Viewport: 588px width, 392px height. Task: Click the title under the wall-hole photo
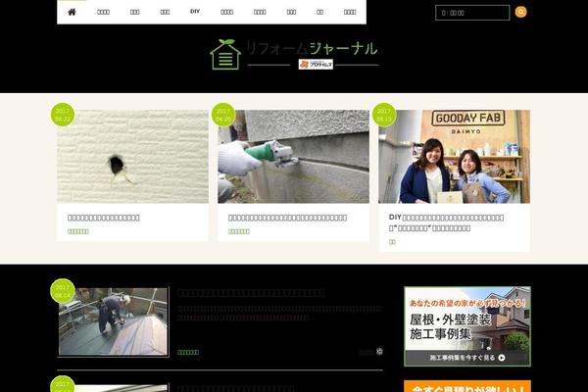point(104,218)
